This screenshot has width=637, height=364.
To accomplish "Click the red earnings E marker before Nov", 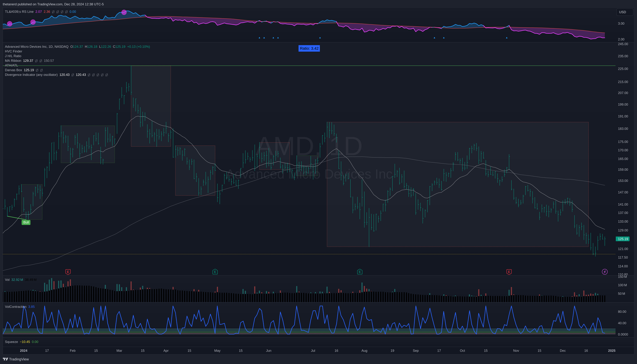I will [x=509, y=272].
